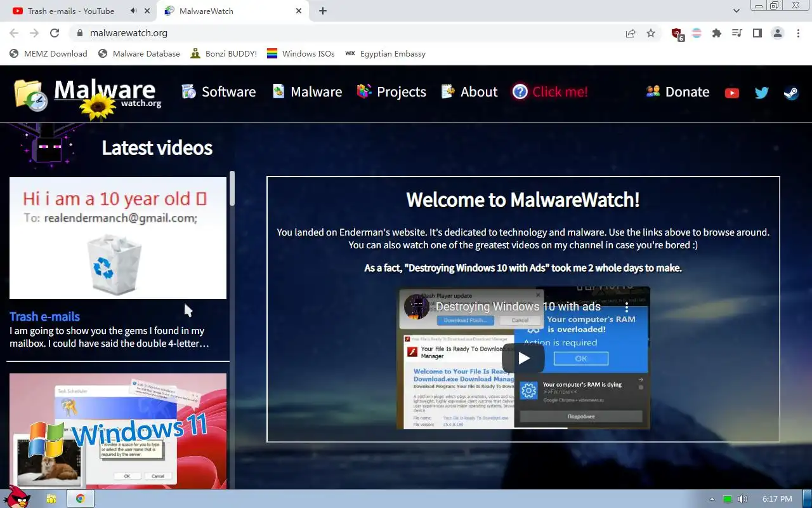Screen dimensions: 812x508
Task: Go forward in browser history
Action: pos(34,33)
